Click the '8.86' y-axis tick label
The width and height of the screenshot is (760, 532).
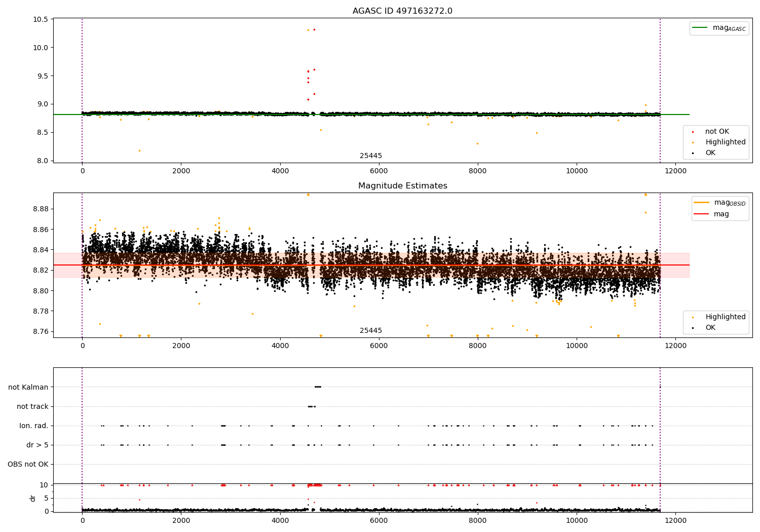tap(40, 230)
